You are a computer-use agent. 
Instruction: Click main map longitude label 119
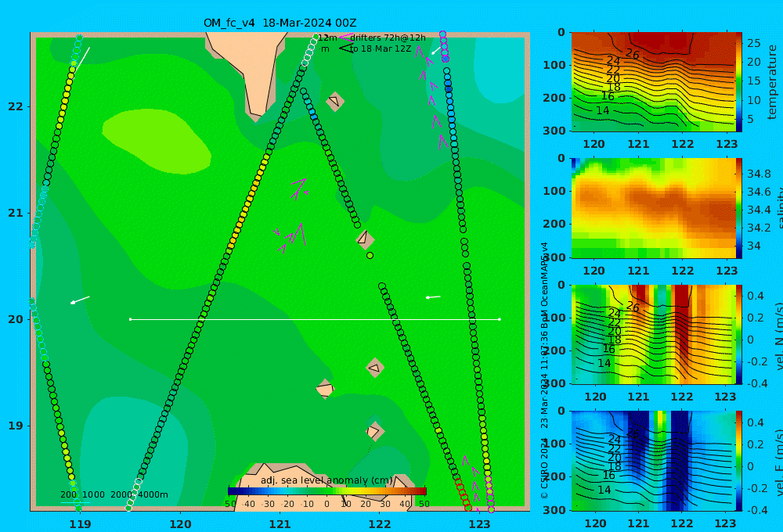80,524
